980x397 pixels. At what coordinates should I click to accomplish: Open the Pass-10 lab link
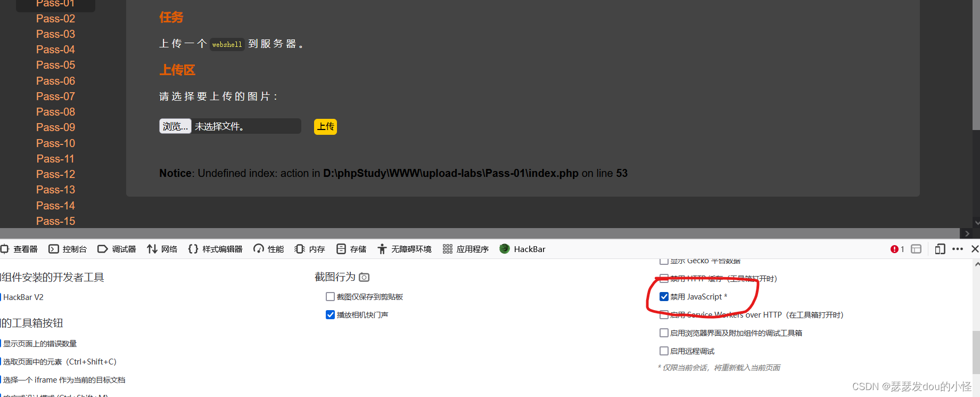[55, 143]
